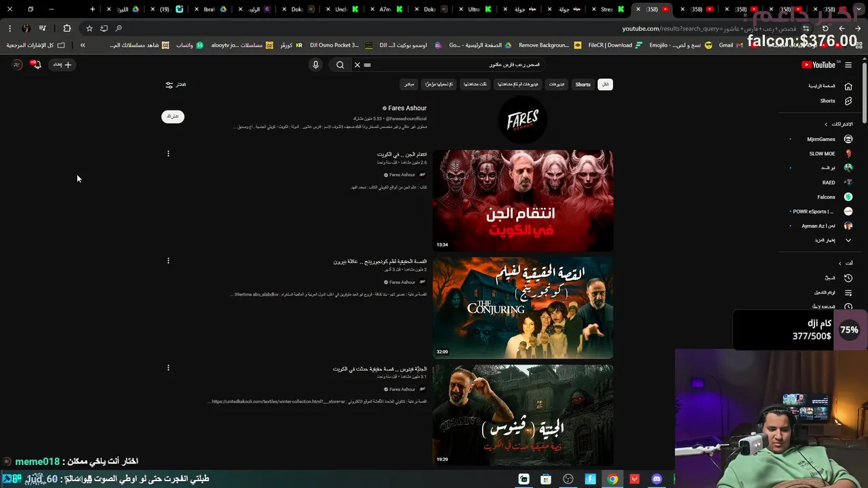
Task: Open the YouTube account avatar
Action: point(17,64)
